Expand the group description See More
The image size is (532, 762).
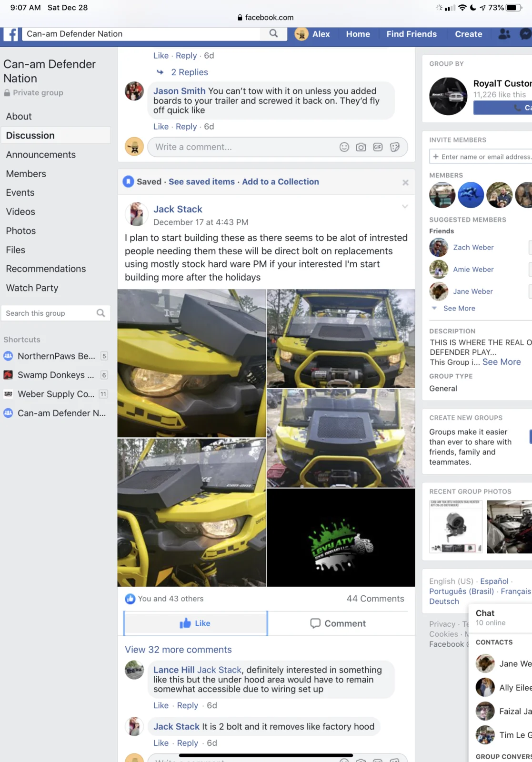[502, 362]
